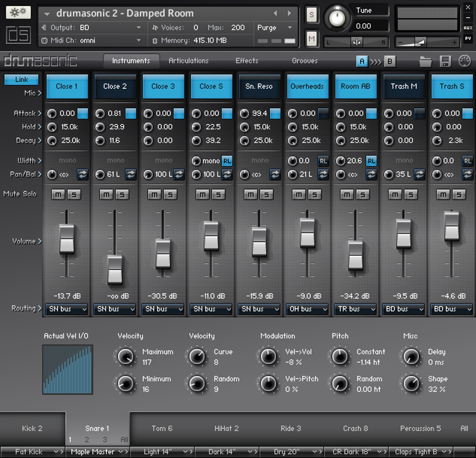Toggle pan reverse icon on Close 1 channel

click(x=83, y=174)
